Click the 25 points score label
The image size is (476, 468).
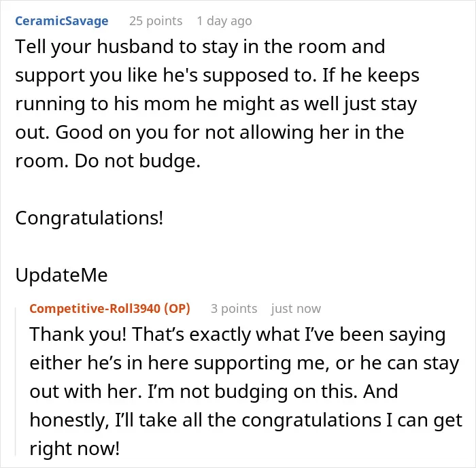[x=156, y=21]
